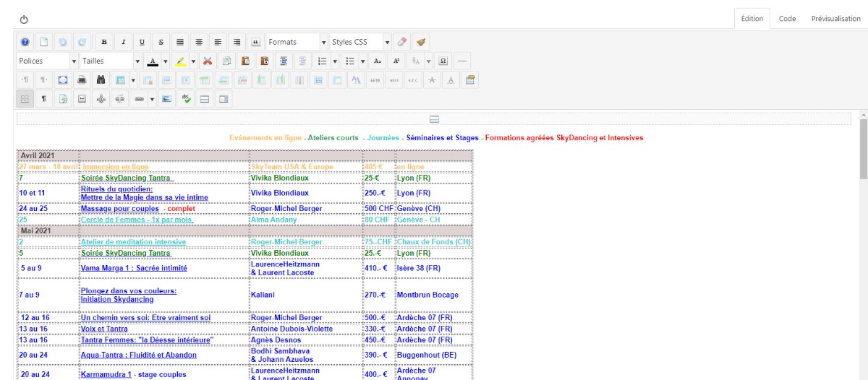Open the editor help icon
The width and height of the screenshot is (868, 380).
click(25, 42)
